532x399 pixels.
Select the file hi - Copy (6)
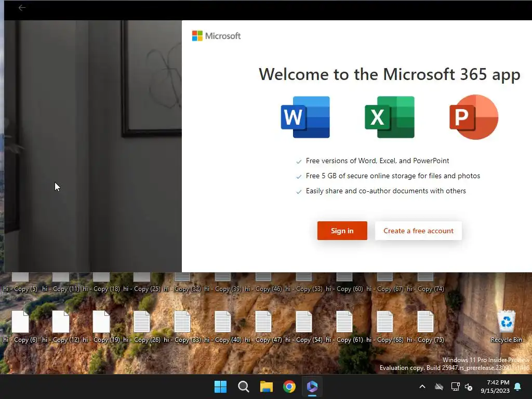pyautogui.click(x=20, y=326)
